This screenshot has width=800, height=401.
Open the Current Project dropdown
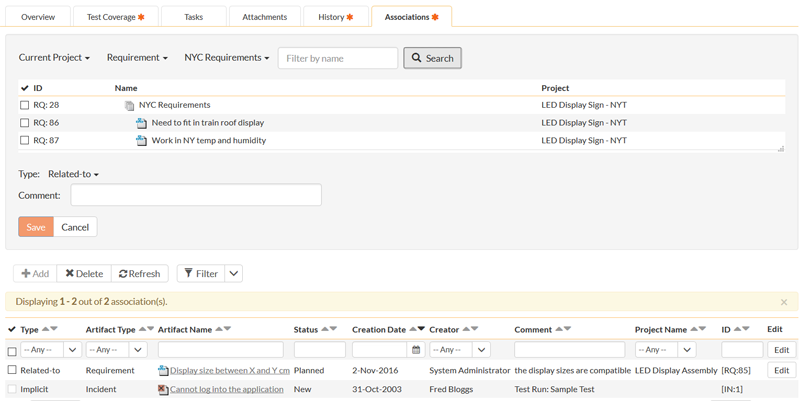coord(54,58)
